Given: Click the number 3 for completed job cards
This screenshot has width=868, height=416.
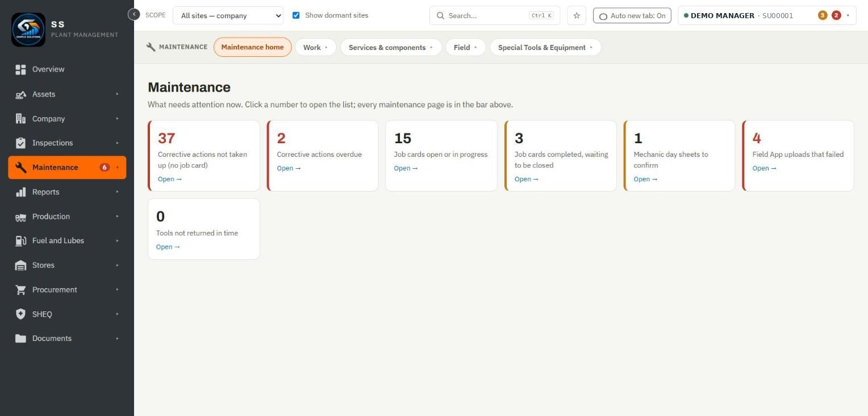Looking at the screenshot, I should pos(519,138).
